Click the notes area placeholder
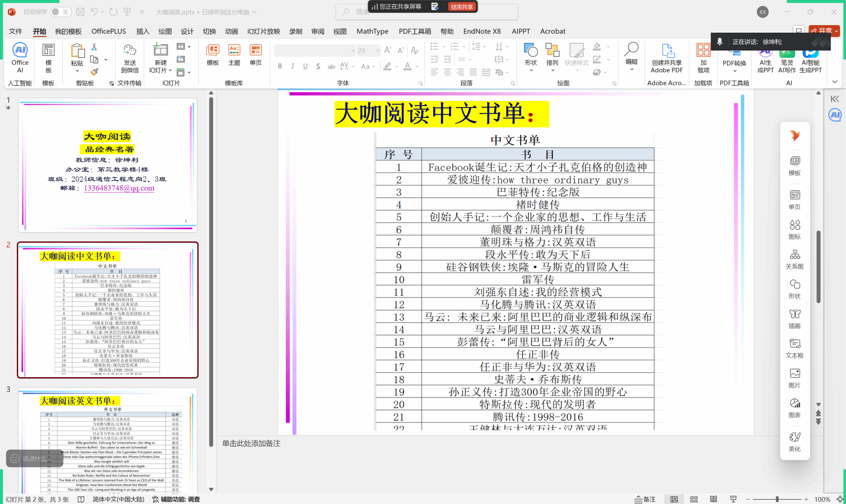This screenshot has width=846, height=504. [251, 443]
